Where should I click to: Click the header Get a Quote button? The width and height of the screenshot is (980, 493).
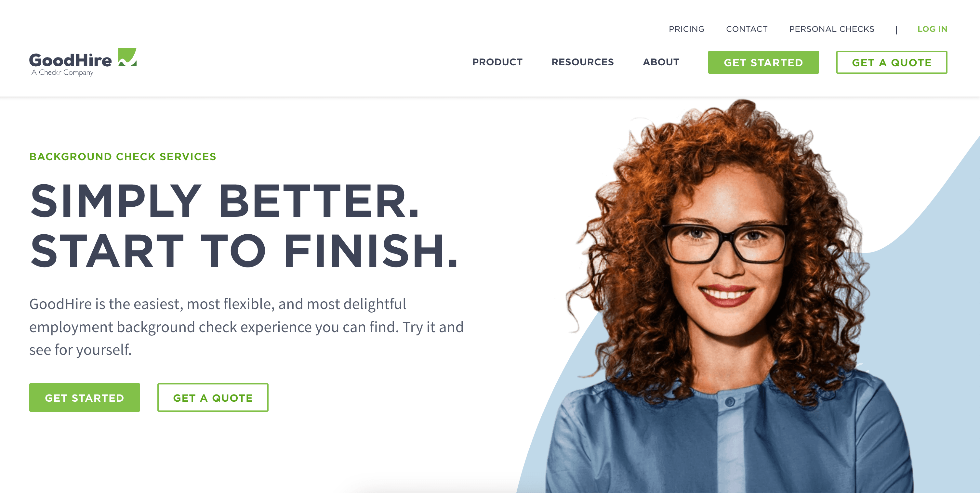[892, 62]
